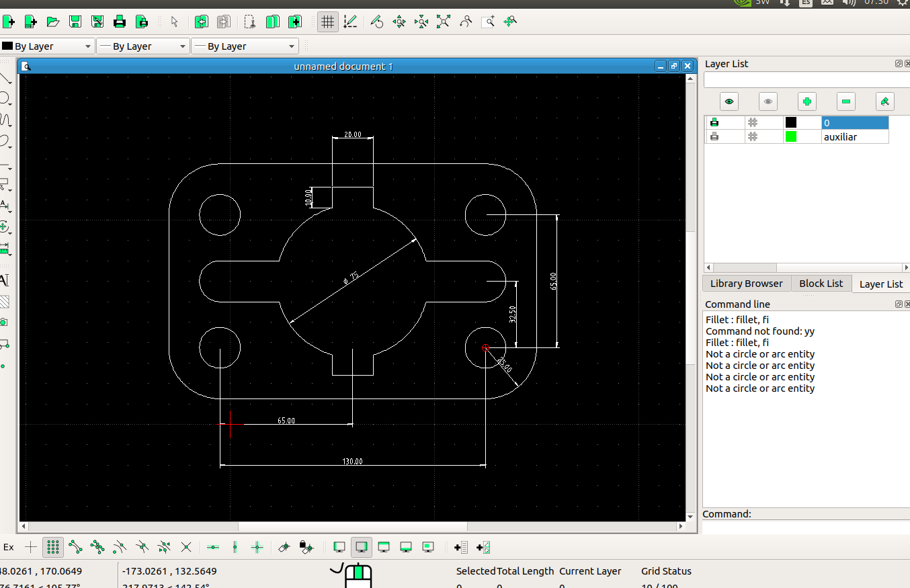Toggle the grid display button
Viewport: 910px width, 588px height.
pos(327,22)
